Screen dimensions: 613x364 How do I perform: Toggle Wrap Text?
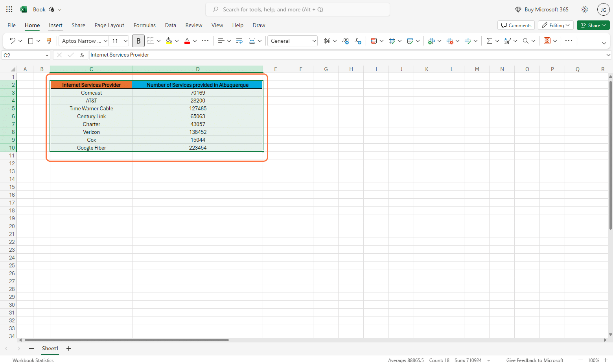point(239,41)
